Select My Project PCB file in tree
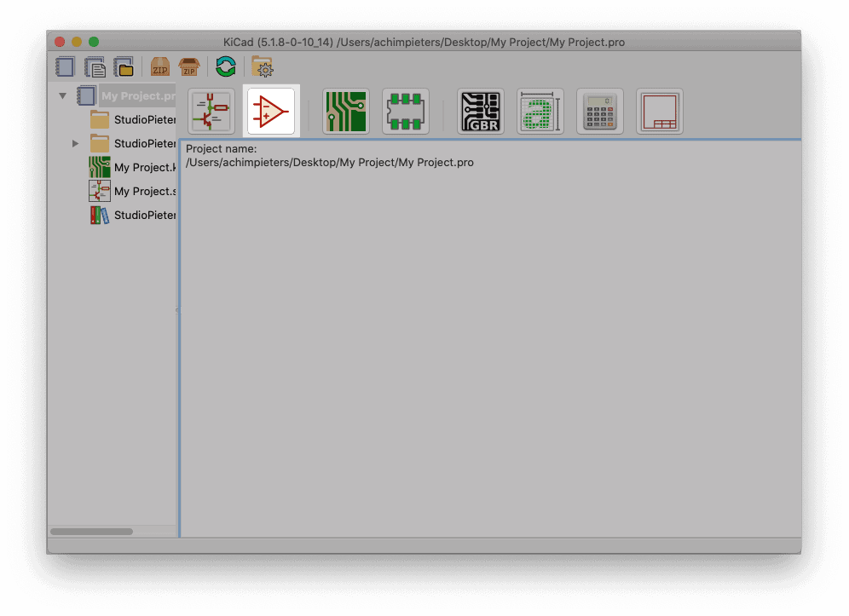849x616 pixels. [x=133, y=167]
